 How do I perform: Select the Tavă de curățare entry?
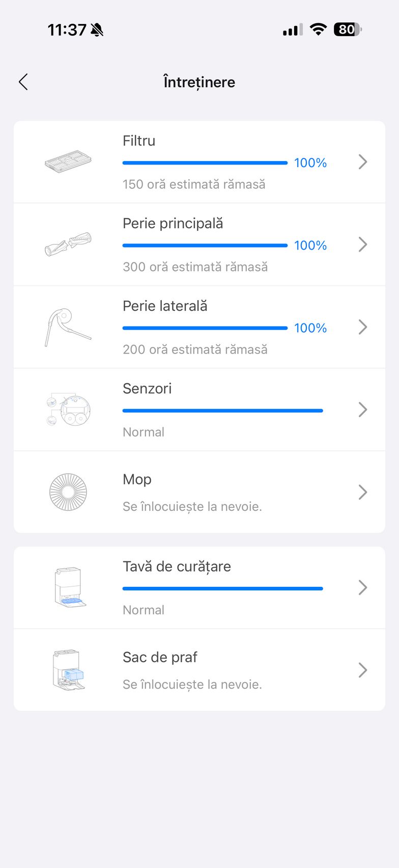tap(177, 566)
